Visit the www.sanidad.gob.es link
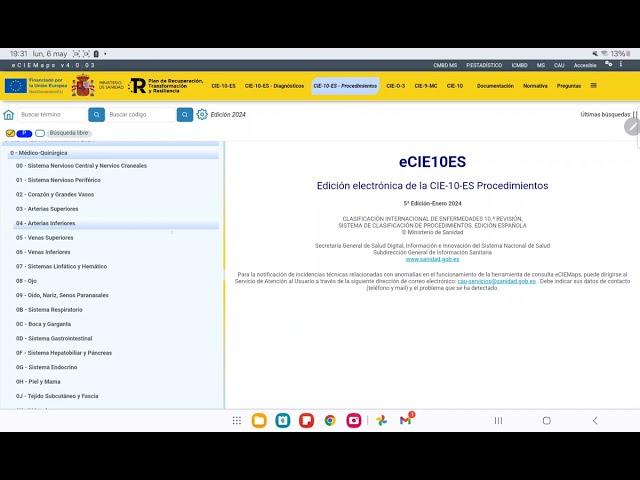Viewport: 640px width, 480px height. pyautogui.click(x=432, y=259)
